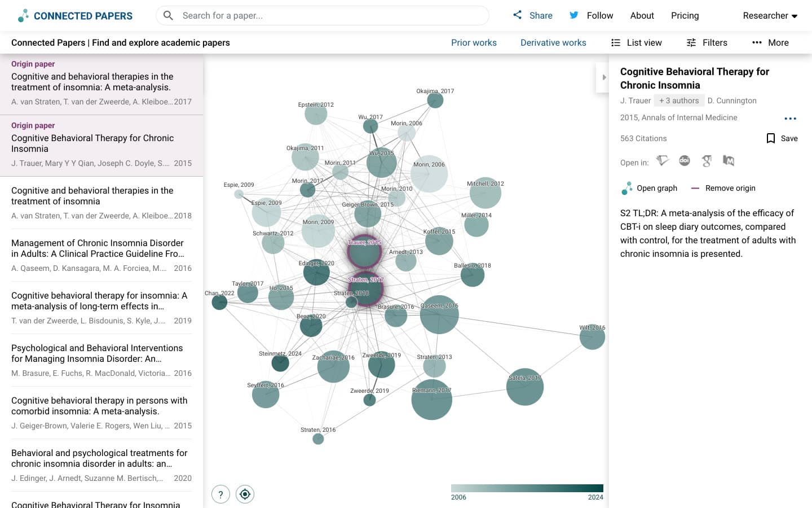Click the Connected Papers logo
The width and height of the screenshot is (812, 508).
(x=75, y=16)
